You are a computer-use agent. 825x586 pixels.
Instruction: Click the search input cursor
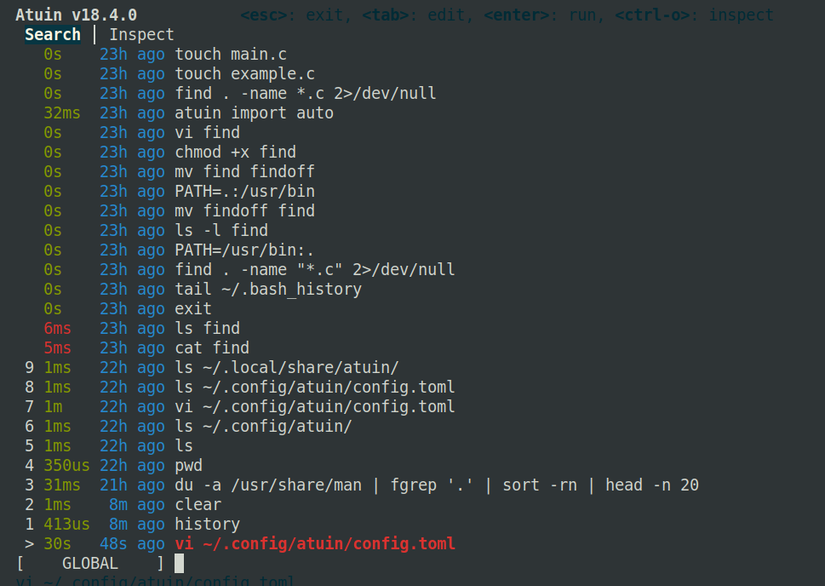pyautogui.click(x=179, y=563)
